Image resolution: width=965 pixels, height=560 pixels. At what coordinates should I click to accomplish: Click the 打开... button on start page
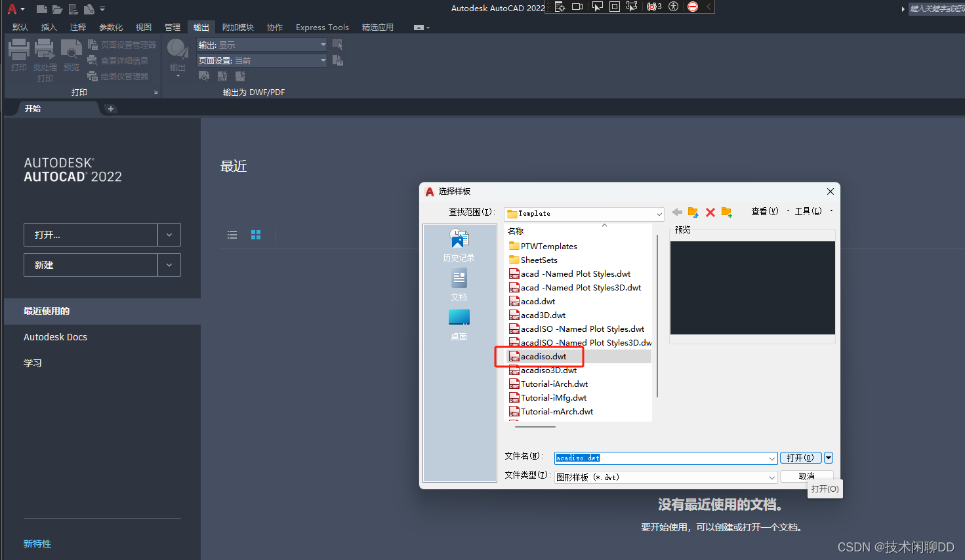point(91,235)
